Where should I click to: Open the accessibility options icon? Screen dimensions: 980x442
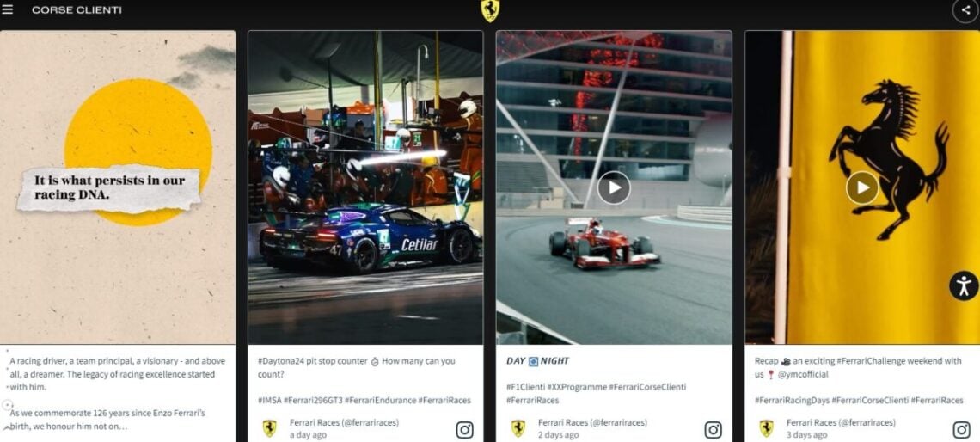click(963, 285)
